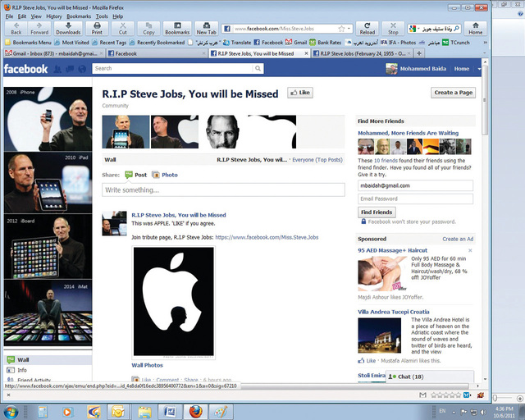Select the Photo share option
This screenshot has width=525, height=420.
[x=165, y=175]
